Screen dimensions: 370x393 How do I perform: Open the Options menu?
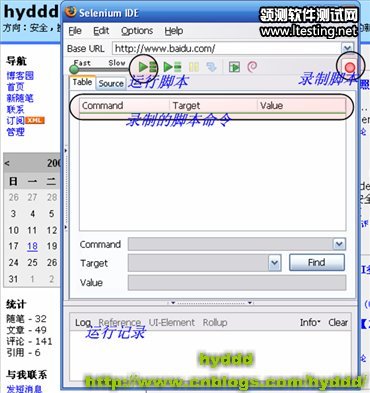point(137,31)
